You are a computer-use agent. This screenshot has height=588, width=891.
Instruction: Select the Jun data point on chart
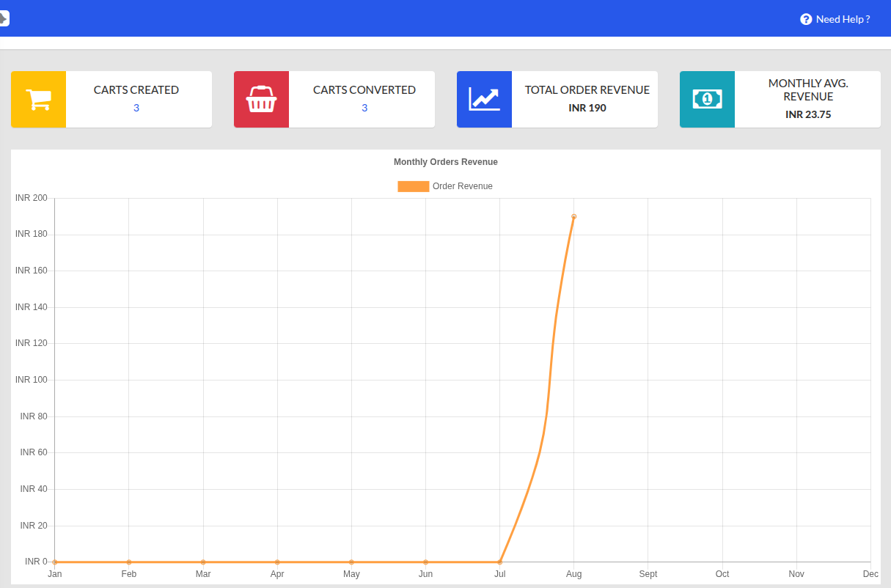425,562
